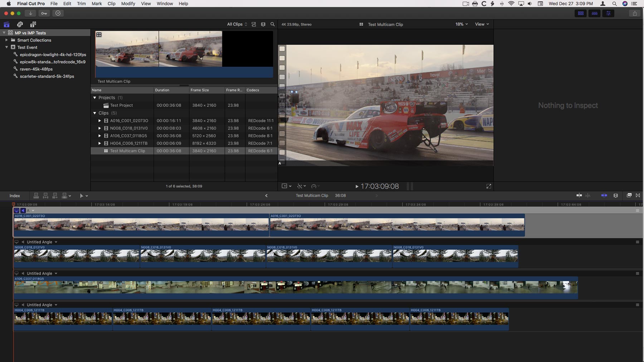This screenshot has height=362, width=644.
Task: Toggle clip grouping icon next to All Clips
Action: tap(254, 24)
